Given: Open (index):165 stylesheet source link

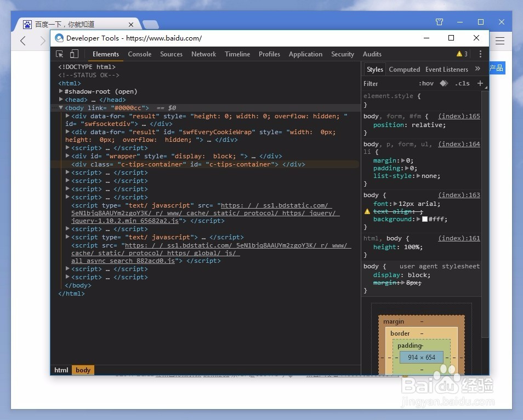Looking at the screenshot, I should (459, 116).
